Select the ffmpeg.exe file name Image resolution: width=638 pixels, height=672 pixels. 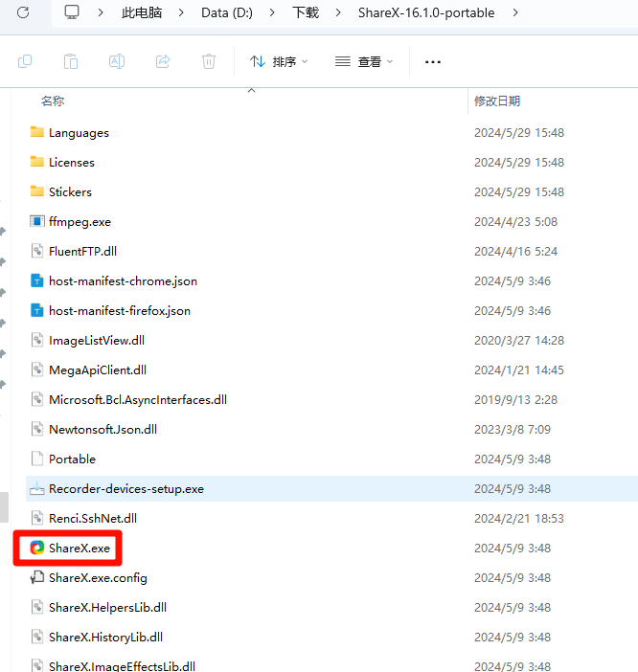[x=80, y=221]
